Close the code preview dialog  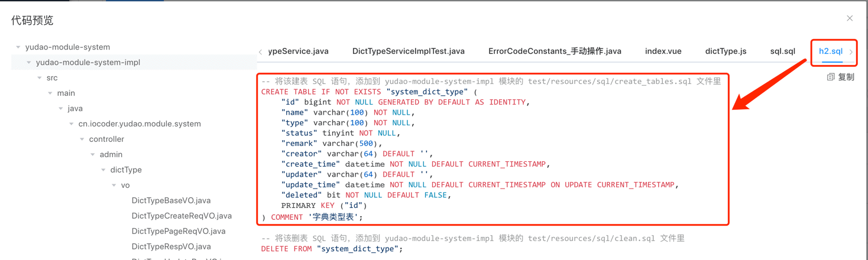point(850,18)
